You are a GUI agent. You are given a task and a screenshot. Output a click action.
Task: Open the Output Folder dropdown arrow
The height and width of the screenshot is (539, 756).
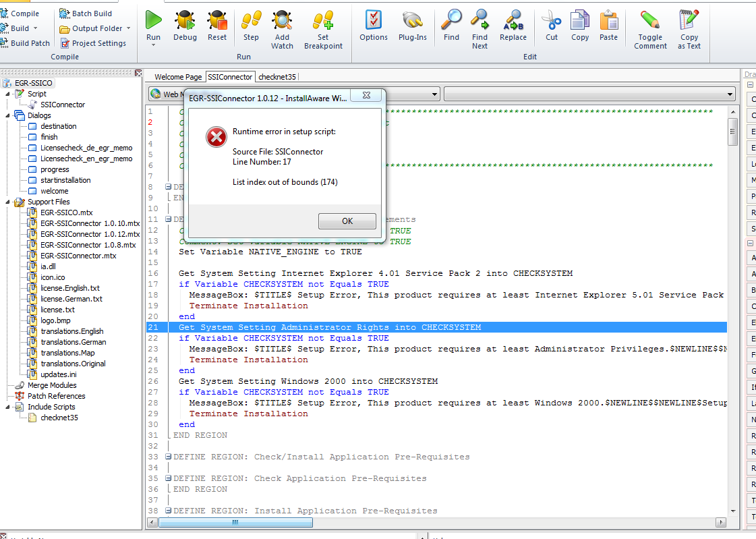pyautogui.click(x=129, y=28)
